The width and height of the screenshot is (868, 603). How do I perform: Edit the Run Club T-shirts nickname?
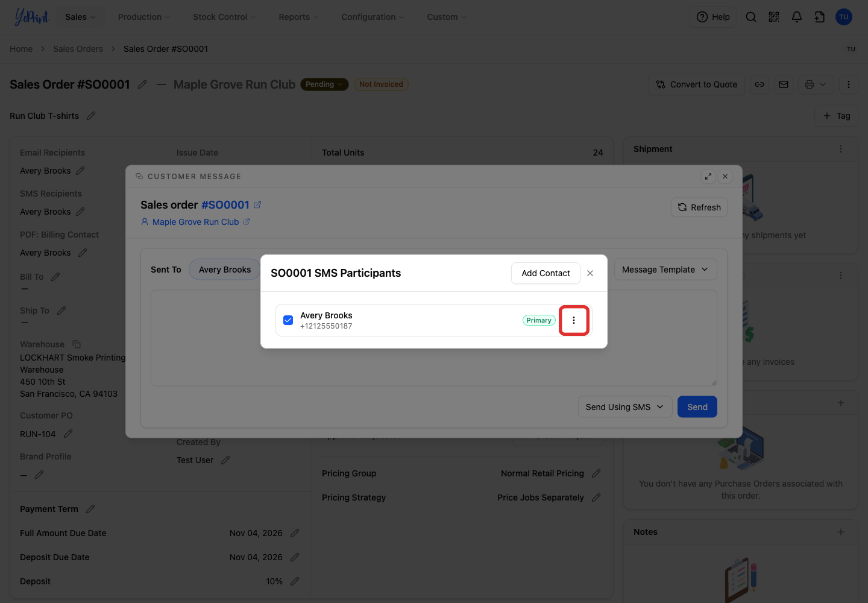click(x=91, y=116)
